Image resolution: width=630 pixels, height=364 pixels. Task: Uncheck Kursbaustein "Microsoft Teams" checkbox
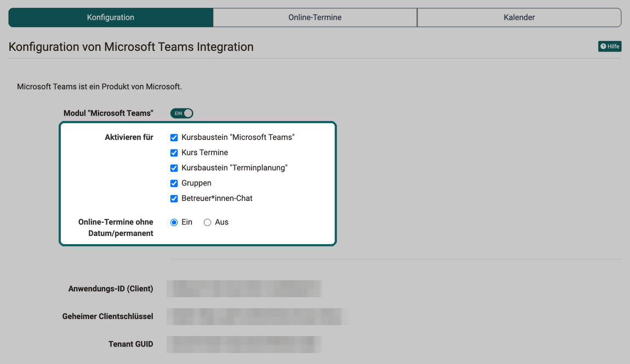pyautogui.click(x=174, y=137)
